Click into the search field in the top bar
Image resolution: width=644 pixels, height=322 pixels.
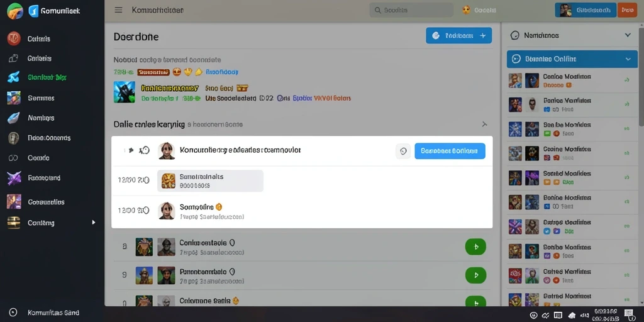click(x=411, y=10)
